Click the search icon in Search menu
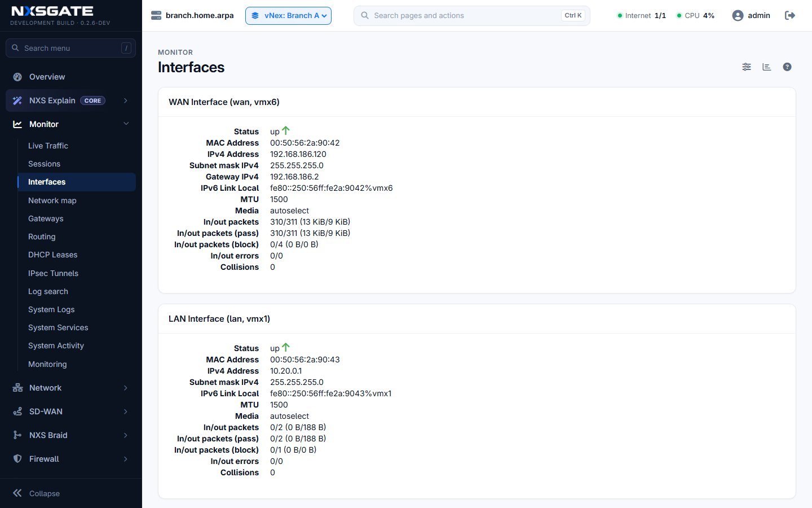Viewport: 812px width, 508px height. click(x=15, y=48)
